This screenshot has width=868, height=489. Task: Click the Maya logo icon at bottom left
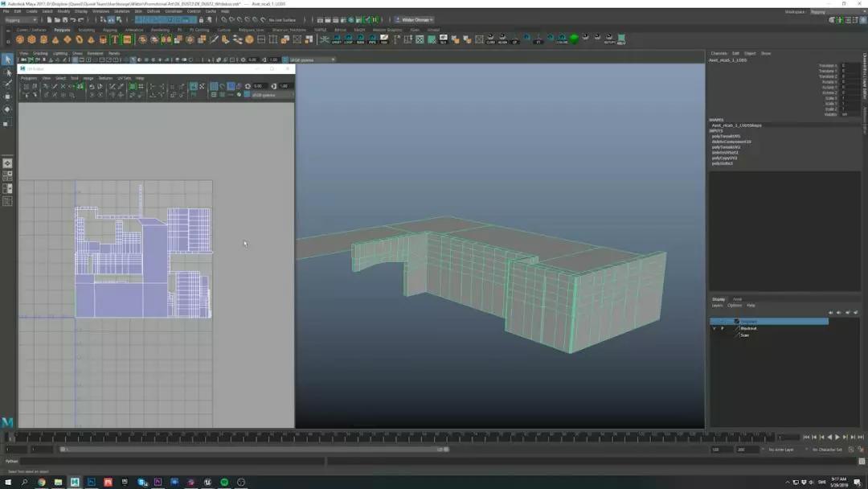click(7, 422)
